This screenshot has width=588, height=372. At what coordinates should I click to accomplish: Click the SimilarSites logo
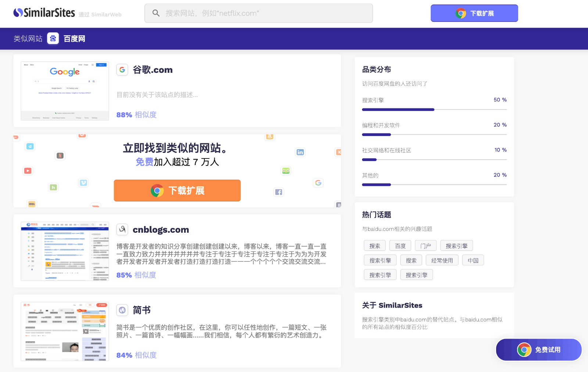[44, 13]
